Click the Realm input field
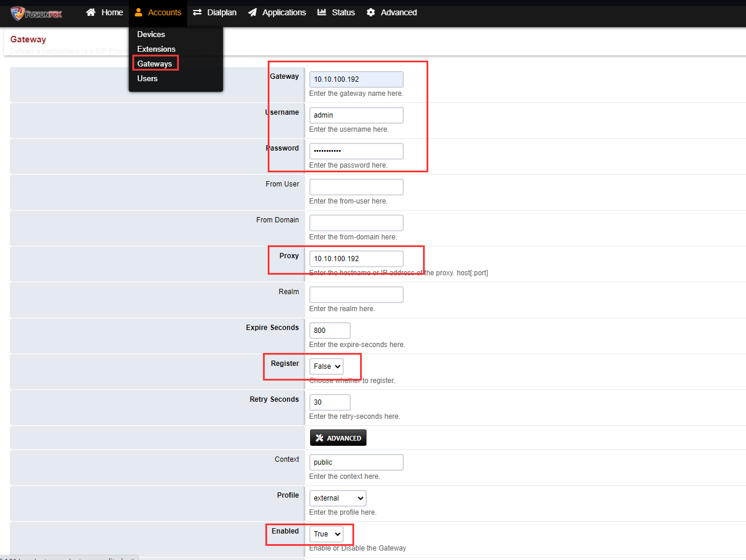Screen dimensions: 746x560 [x=357, y=295]
